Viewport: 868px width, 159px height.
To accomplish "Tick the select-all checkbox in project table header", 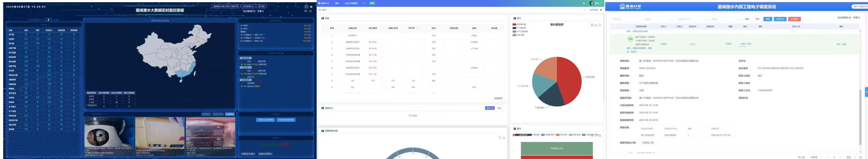I will pyautogui.click(x=614, y=26).
